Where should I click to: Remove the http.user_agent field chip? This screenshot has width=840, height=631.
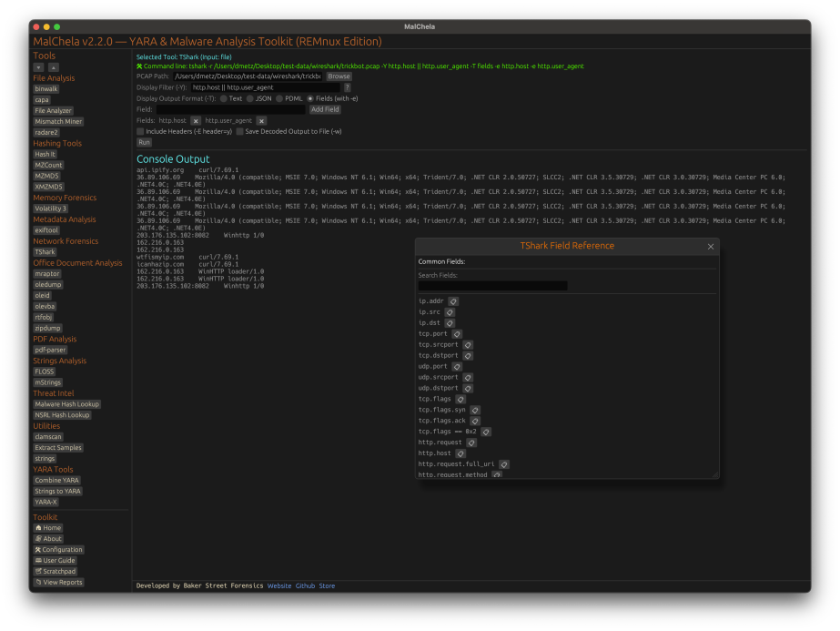(261, 120)
